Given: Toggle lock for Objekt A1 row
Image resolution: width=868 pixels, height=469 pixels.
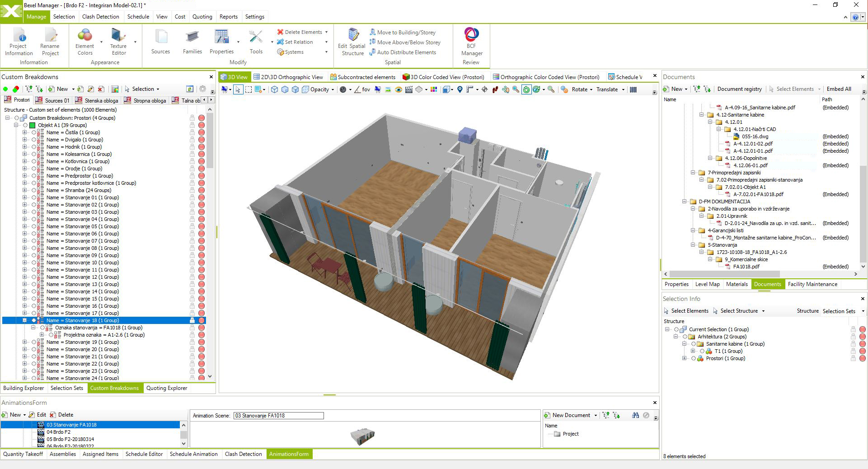Looking at the screenshot, I should click(x=192, y=125).
